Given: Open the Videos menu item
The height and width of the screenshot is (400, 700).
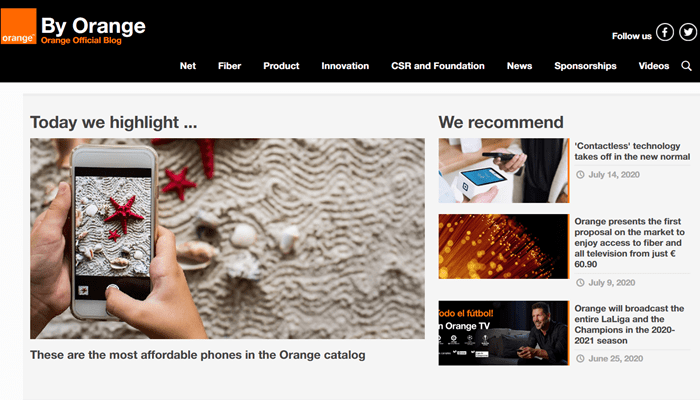Looking at the screenshot, I should pyautogui.click(x=654, y=66).
